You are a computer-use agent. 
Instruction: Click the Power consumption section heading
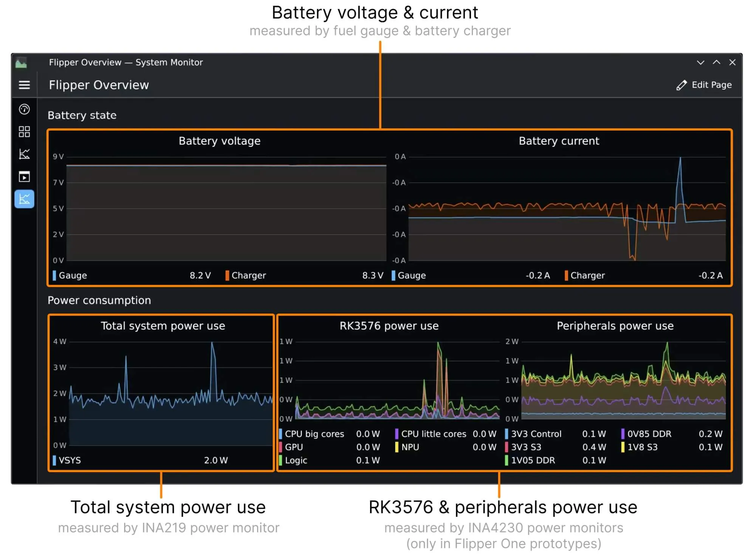99,300
